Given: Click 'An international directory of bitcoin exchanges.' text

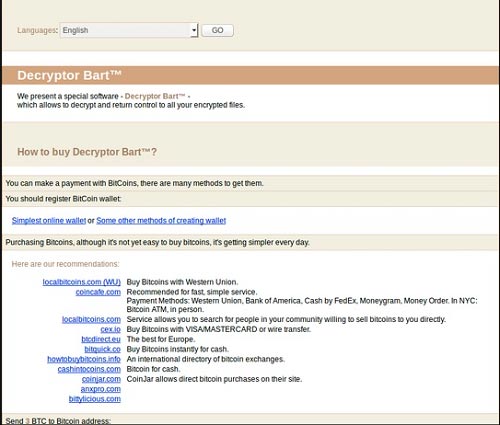Looking at the screenshot, I should point(206,359).
